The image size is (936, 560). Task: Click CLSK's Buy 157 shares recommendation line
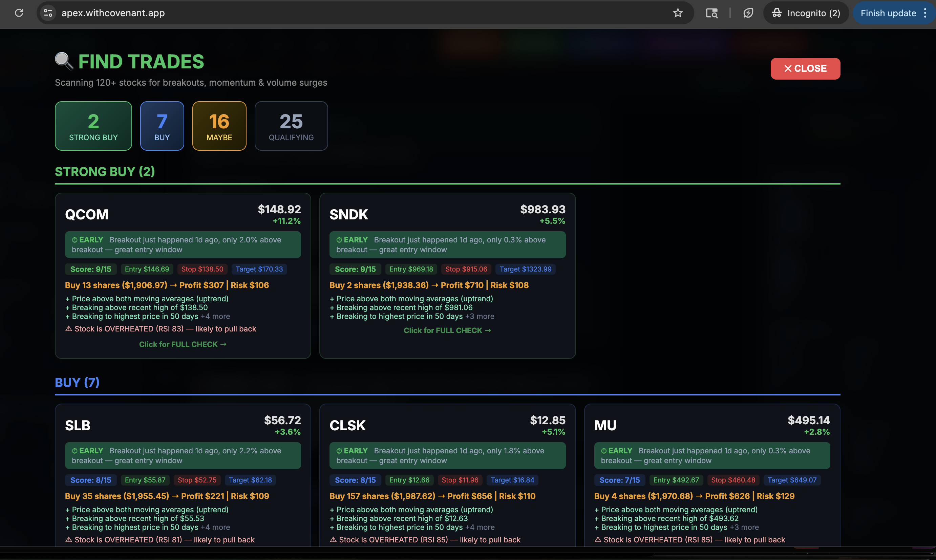click(432, 496)
